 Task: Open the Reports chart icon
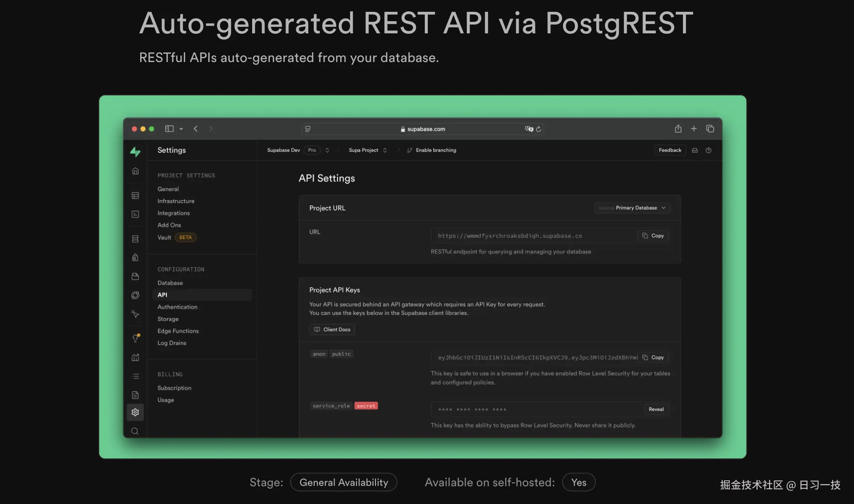(135, 358)
